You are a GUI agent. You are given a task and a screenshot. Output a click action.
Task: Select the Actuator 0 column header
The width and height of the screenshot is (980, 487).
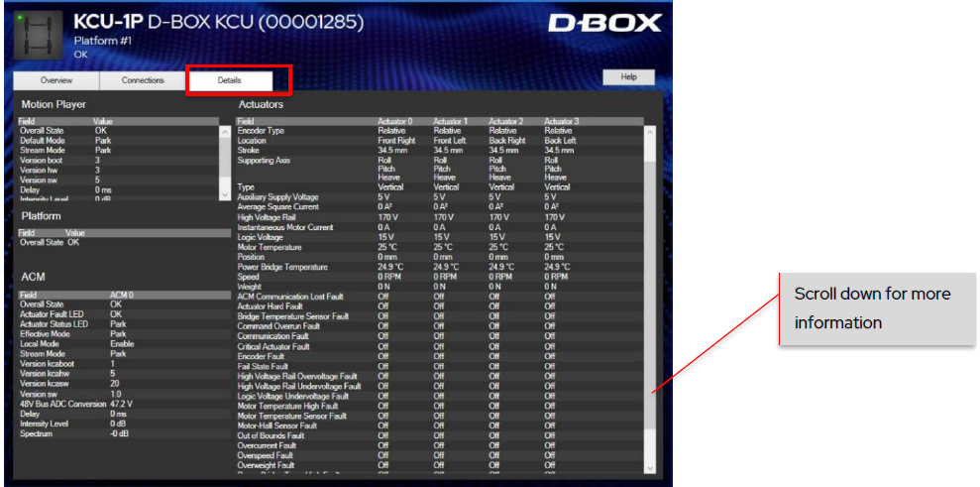pos(394,121)
